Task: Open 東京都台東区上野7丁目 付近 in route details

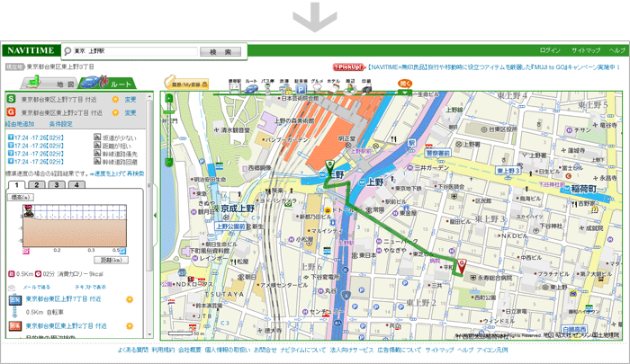Action: (64, 299)
